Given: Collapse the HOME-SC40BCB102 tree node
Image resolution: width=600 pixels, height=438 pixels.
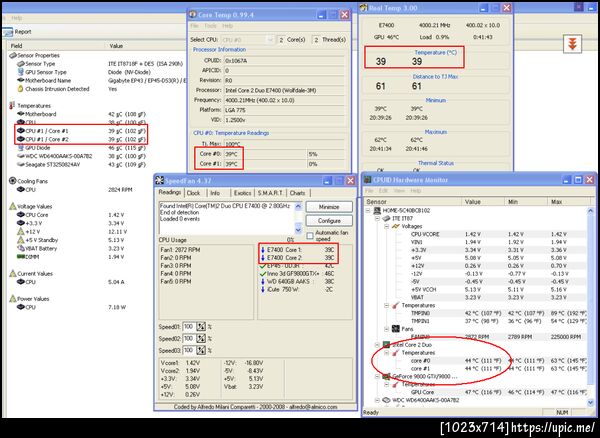Looking at the screenshot, I should coord(368,210).
